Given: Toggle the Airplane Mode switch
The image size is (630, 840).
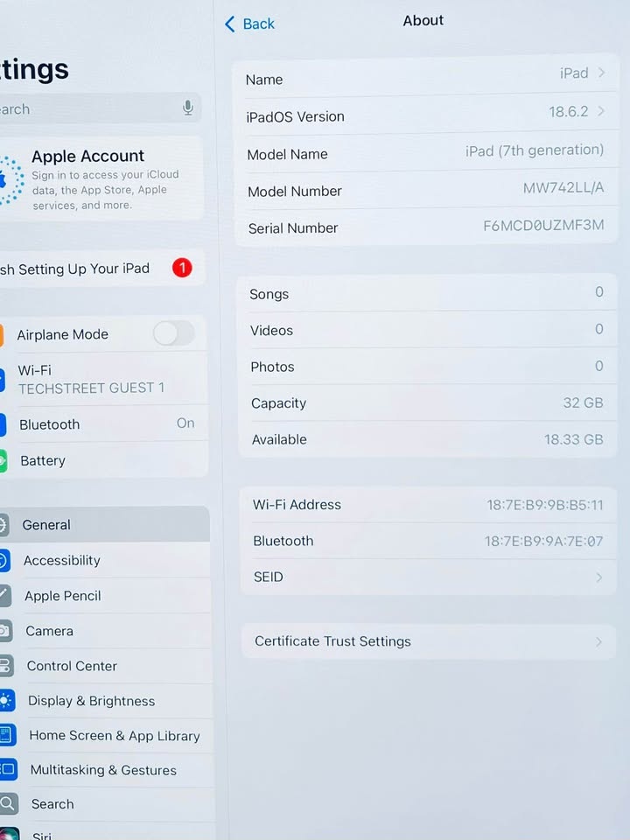Looking at the screenshot, I should (173, 333).
